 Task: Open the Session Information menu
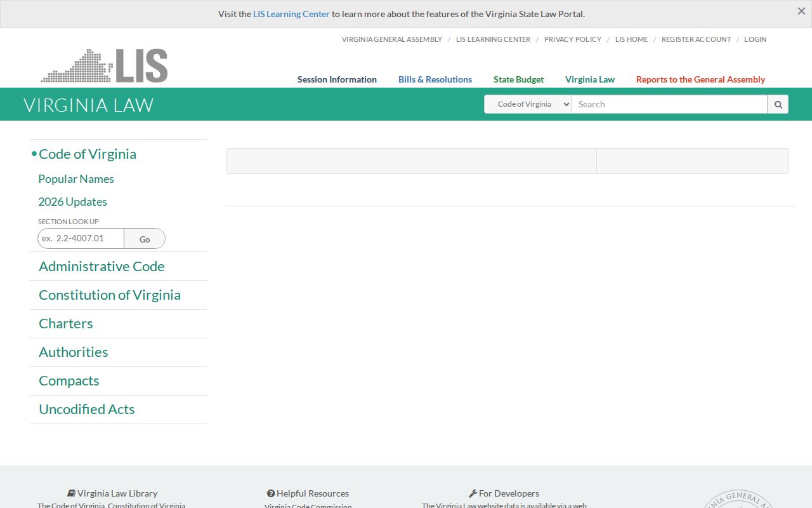point(337,79)
